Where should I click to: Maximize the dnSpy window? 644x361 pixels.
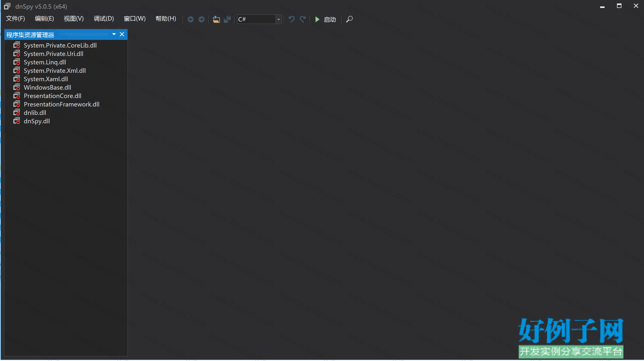pyautogui.click(x=619, y=6)
